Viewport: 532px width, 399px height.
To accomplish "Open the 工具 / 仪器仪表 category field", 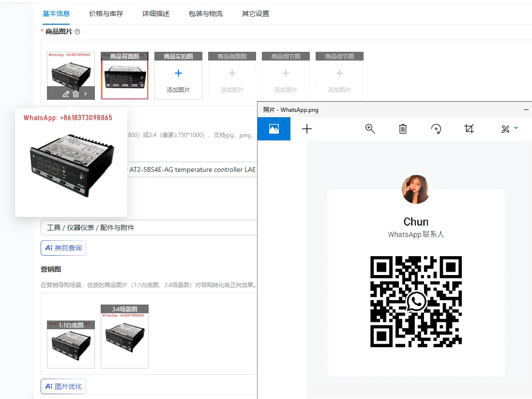I will tap(149, 228).
